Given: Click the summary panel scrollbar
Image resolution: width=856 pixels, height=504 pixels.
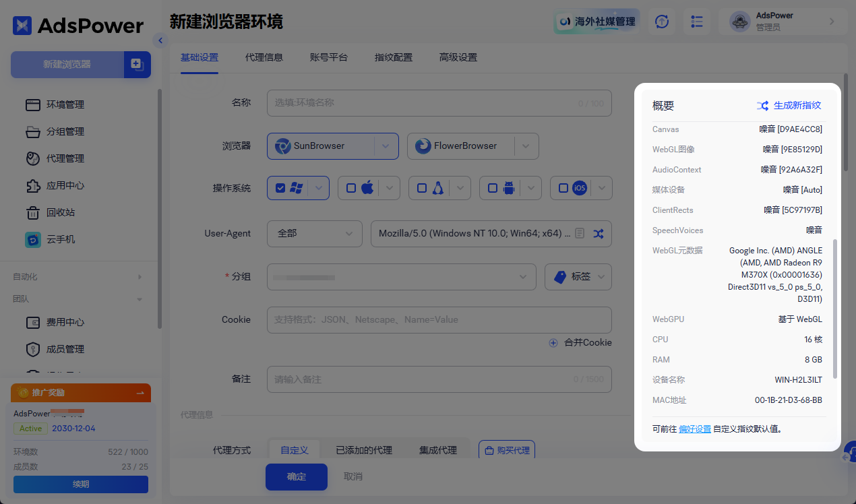Looking at the screenshot, I should point(836,309).
